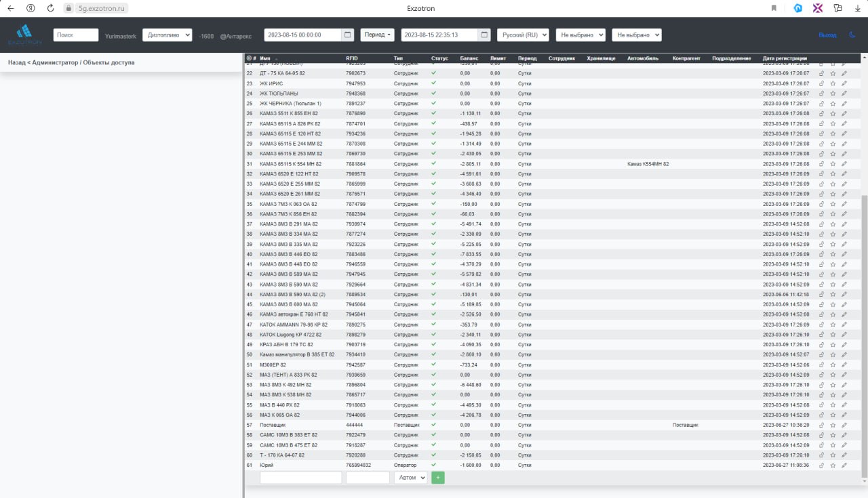Viewport: 868px width, 498px height.
Task: Sort by Тип column header
Action: coord(398,58)
